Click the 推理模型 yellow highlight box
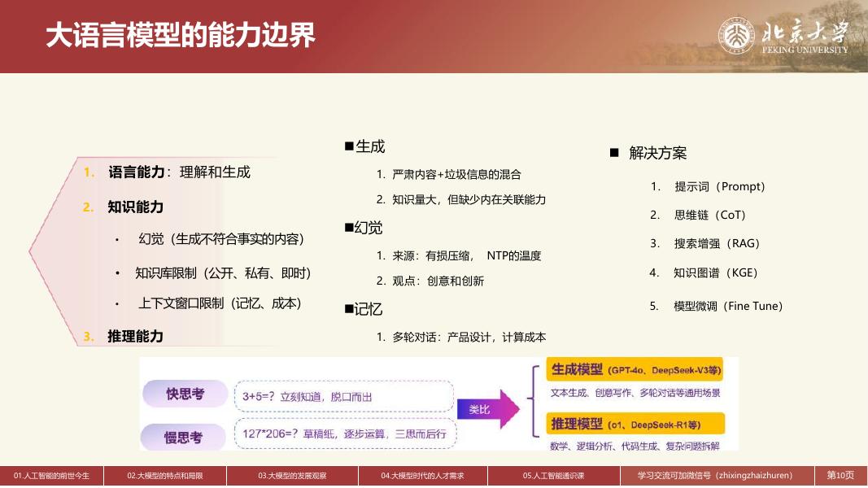This screenshot has width=868, height=488. pyautogui.click(x=636, y=423)
